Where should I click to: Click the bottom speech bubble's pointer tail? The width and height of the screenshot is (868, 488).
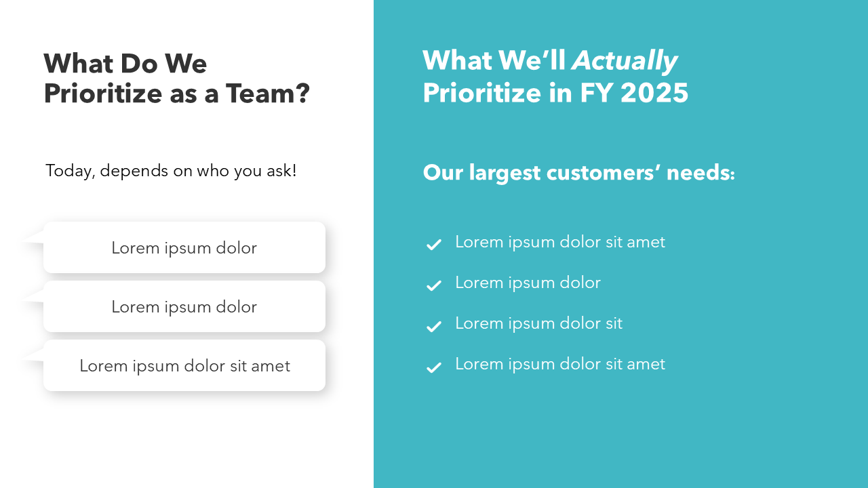click(33, 354)
